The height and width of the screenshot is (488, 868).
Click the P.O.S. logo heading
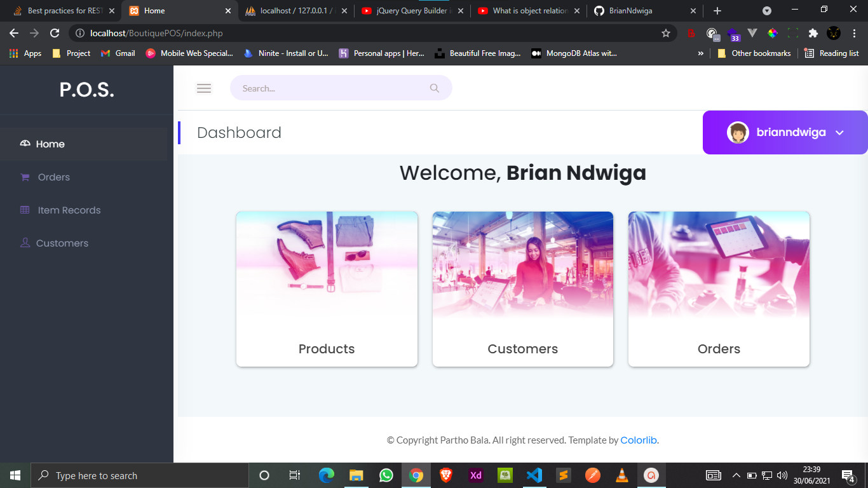[x=86, y=90]
